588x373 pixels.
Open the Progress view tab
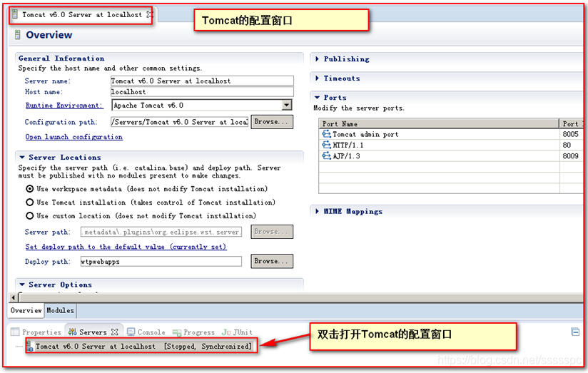tap(193, 332)
